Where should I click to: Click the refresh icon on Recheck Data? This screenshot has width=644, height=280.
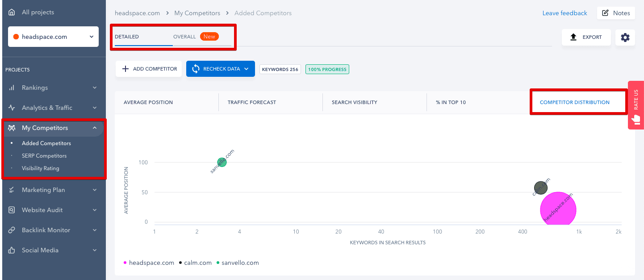(x=196, y=69)
